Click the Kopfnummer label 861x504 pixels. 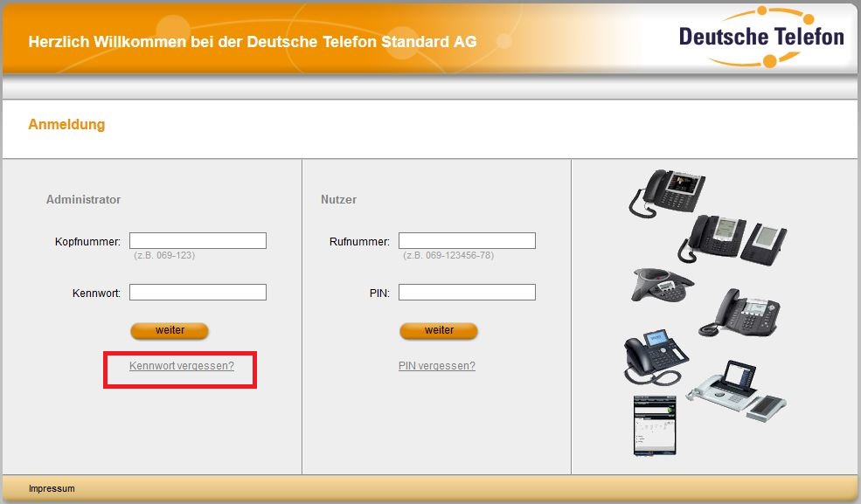(88, 242)
